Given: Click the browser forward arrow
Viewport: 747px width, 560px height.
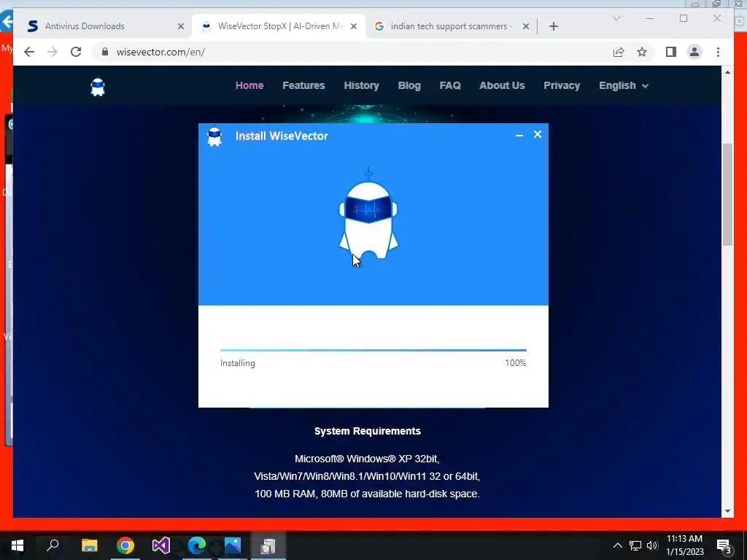Looking at the screenshot, I should (x=53, y=52).
